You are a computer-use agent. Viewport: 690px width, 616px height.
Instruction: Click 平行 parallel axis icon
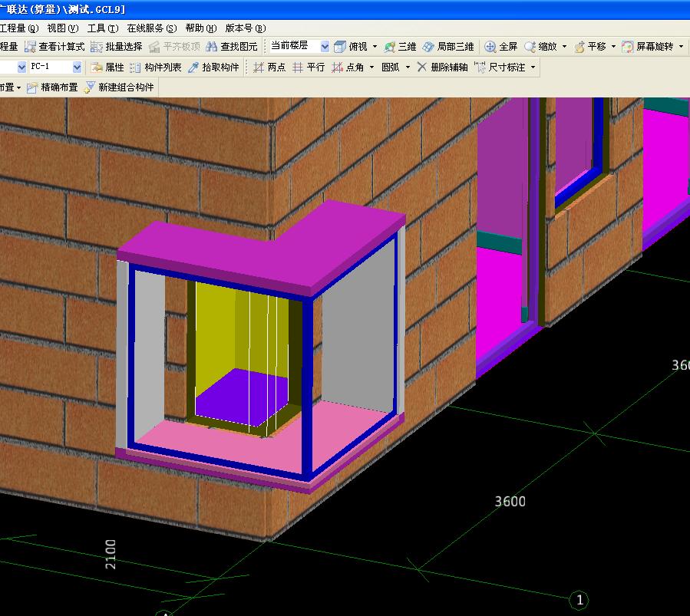click(298, 68)
